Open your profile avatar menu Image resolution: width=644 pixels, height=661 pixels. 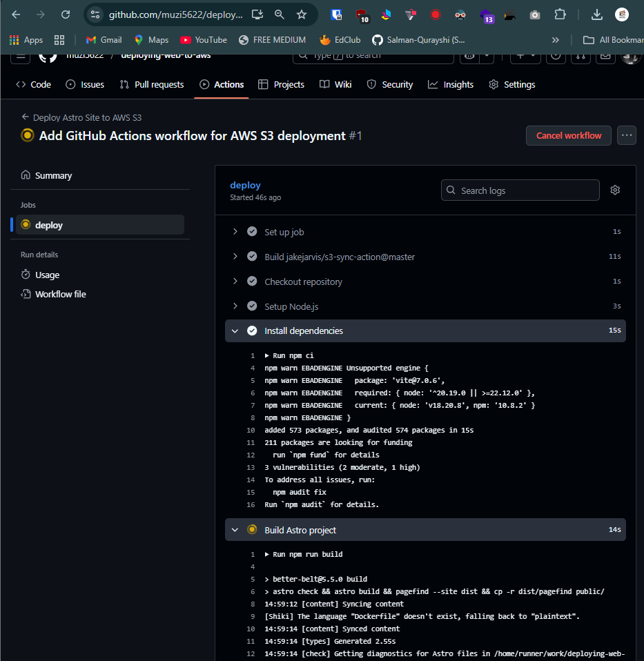pos(630,58)
